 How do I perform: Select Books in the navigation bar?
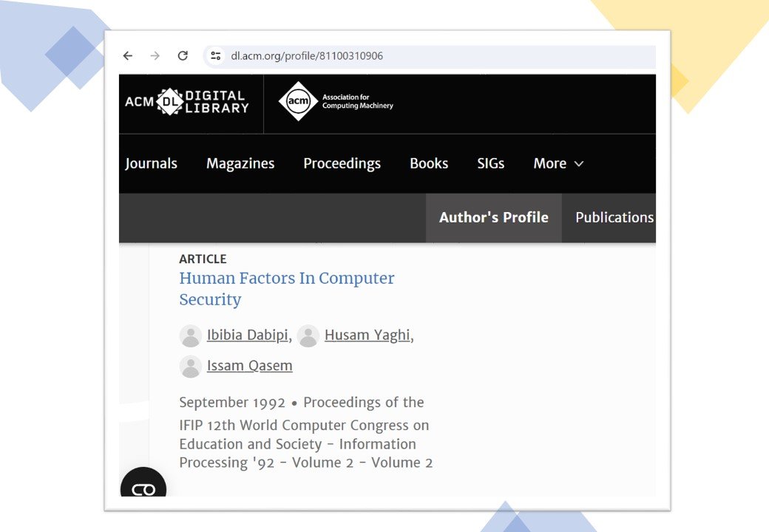[429, 164]
